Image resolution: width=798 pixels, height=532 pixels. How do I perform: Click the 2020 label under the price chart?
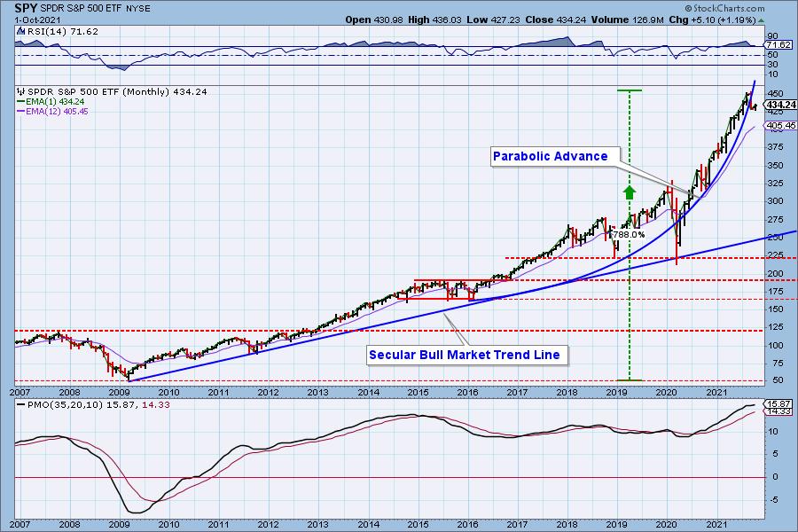click(x=666, y=392)
